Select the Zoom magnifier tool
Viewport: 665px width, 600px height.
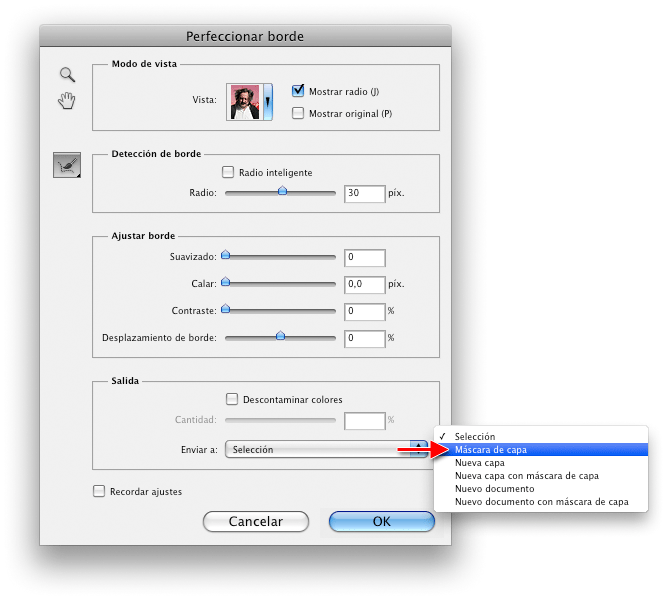(x=67, y=74)
